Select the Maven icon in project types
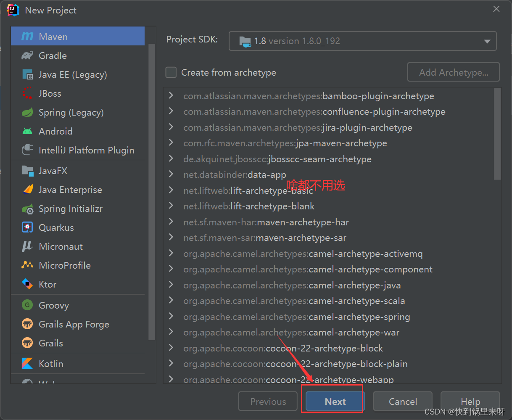Image resolution: width=512 pixels, height=420 pixels. [27, 37]
